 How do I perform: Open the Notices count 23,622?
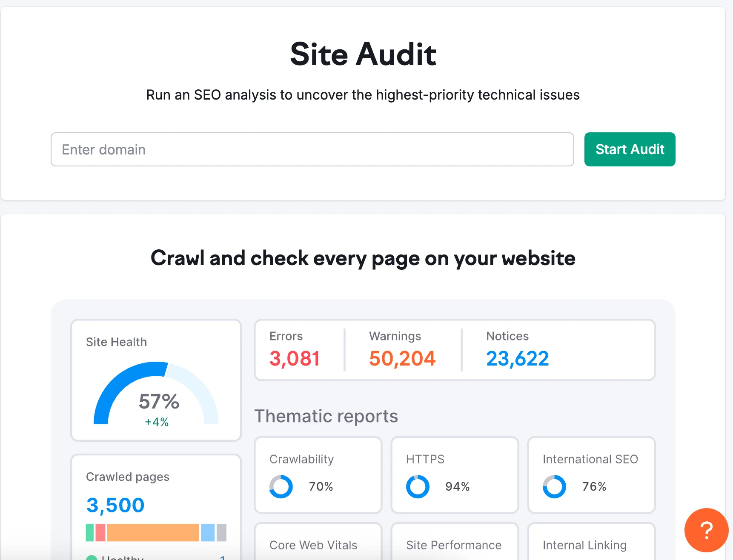517,358
